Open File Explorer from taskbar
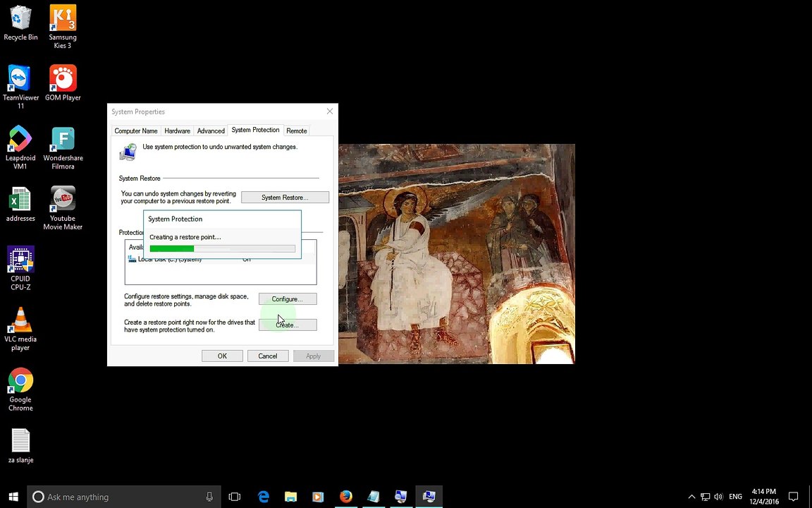The width and height of the screenshot is (812, 508). (x=290, y=497)
